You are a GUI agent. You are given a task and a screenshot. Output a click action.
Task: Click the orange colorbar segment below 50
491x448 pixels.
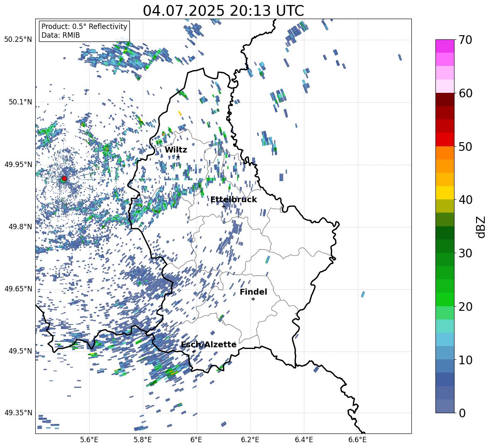tap(445, 153)
